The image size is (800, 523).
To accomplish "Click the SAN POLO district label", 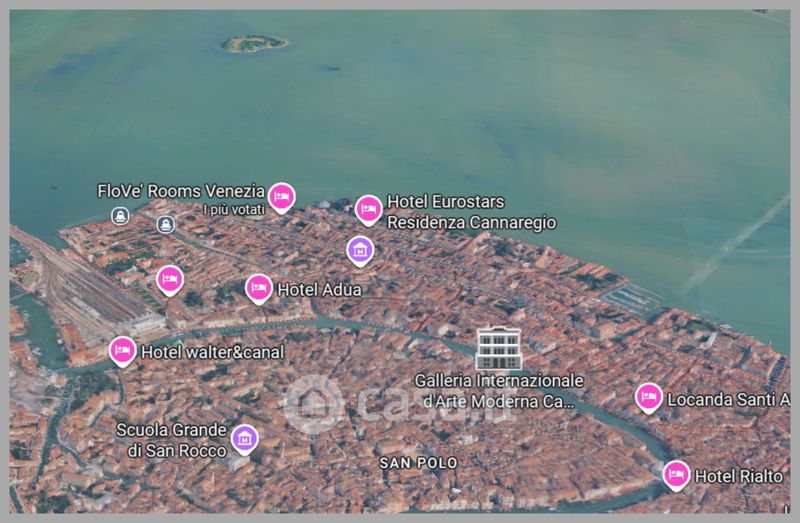I will point(418,463).
